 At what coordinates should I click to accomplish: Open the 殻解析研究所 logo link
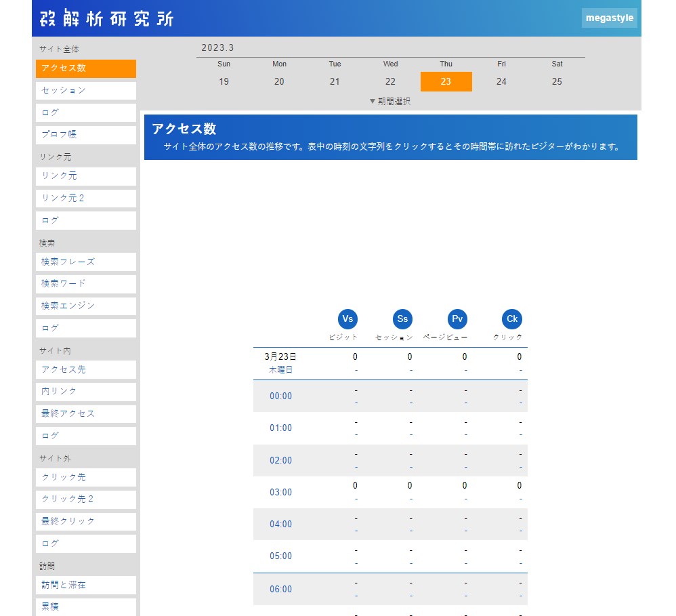coord(106,18)
